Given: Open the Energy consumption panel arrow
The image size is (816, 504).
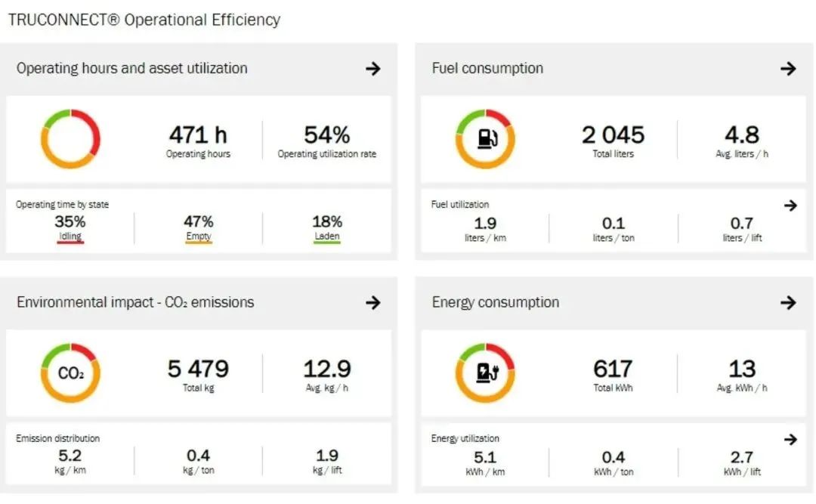Looking at the screenshot, I should point(788,303).
